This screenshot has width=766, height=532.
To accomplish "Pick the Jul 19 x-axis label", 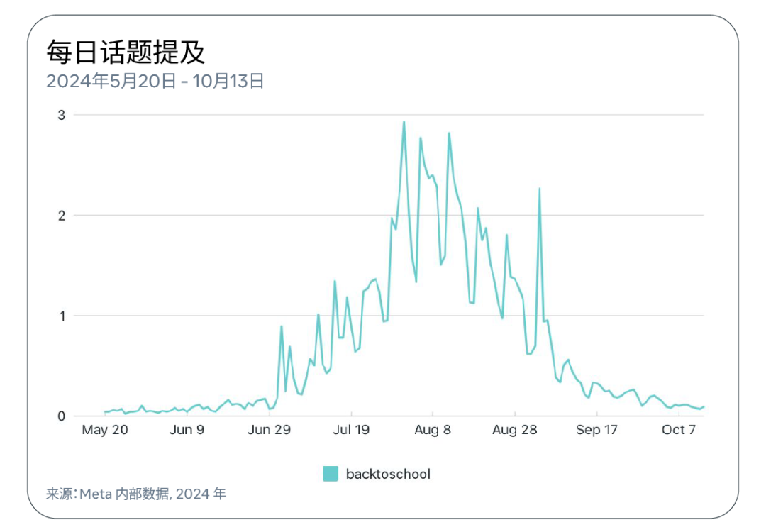I will pos(351,430).
